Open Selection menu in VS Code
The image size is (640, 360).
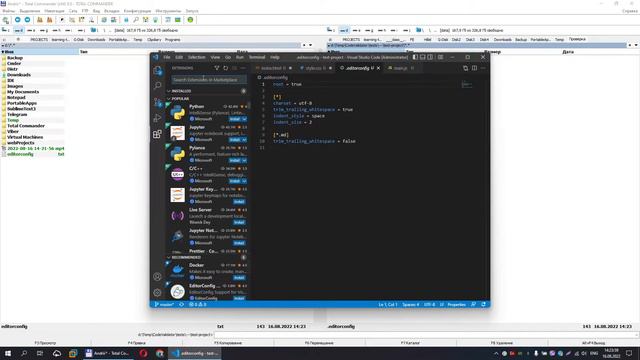[196, 57]
